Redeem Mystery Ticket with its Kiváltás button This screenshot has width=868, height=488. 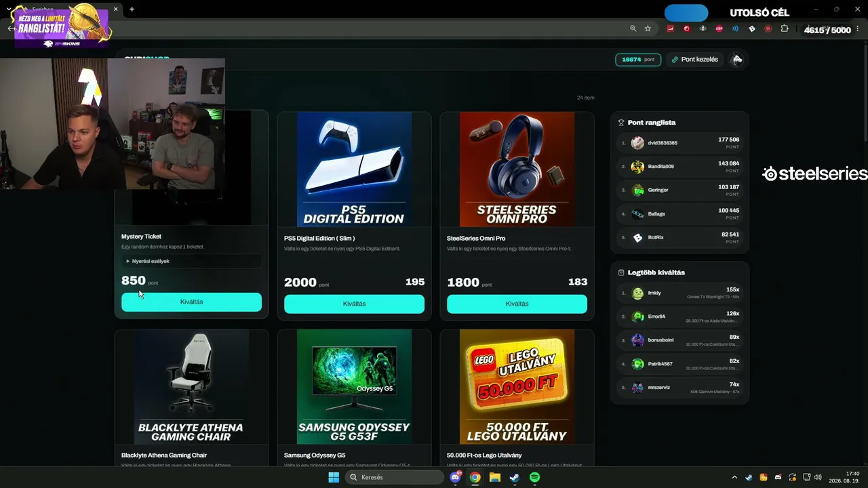click(191, 302)
